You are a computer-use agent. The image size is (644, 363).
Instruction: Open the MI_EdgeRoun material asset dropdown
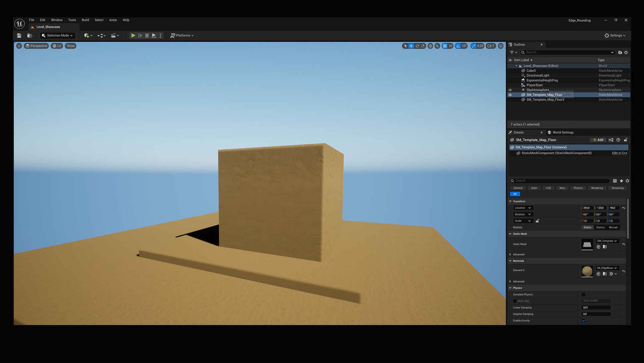607,268
